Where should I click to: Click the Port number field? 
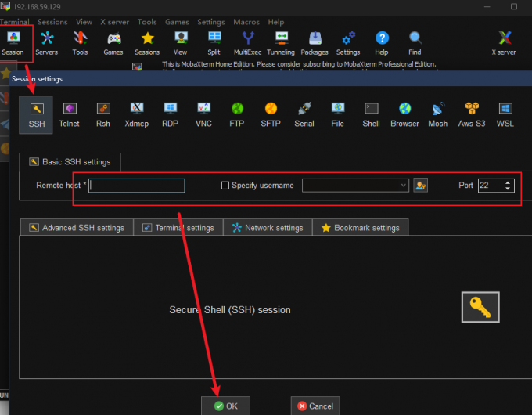pyautogui.click(x=490, y=186)
